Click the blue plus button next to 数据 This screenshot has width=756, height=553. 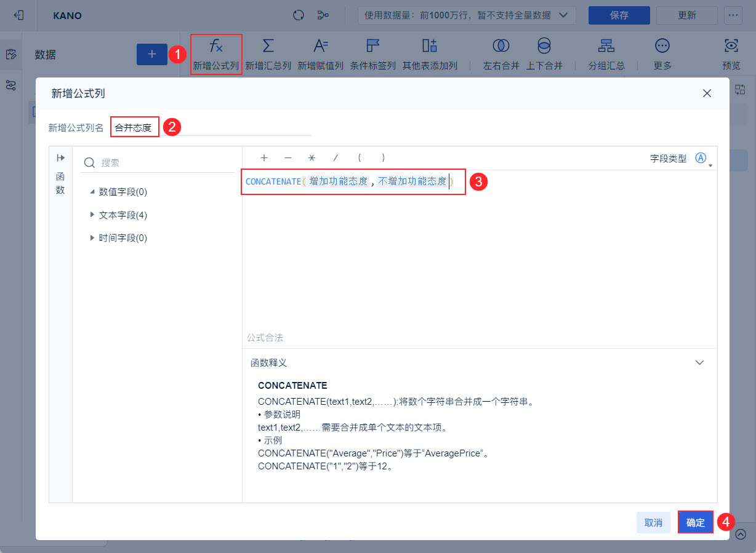152,54
